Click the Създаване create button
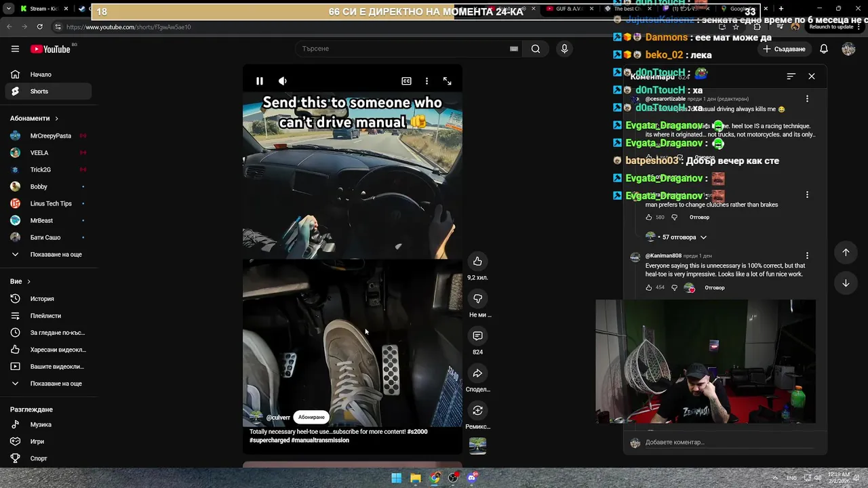The image size is (868, 488). click(784, 49)
